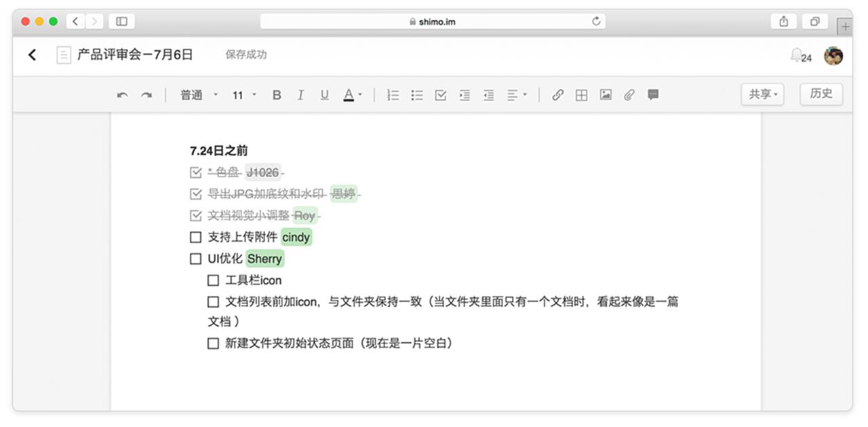Open the font color picker
The width and height of the screenshot is (868, 427).
coord(352,95)
